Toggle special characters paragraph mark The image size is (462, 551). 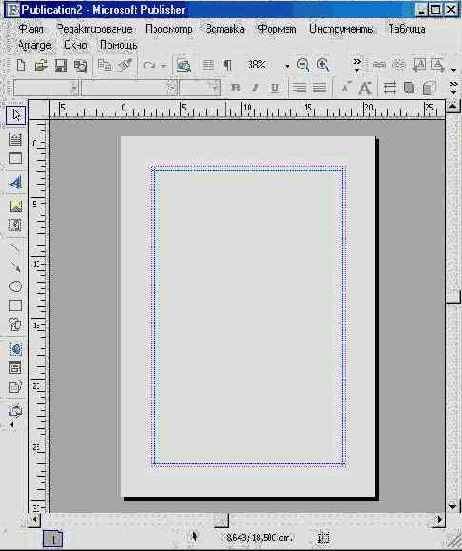228,65
